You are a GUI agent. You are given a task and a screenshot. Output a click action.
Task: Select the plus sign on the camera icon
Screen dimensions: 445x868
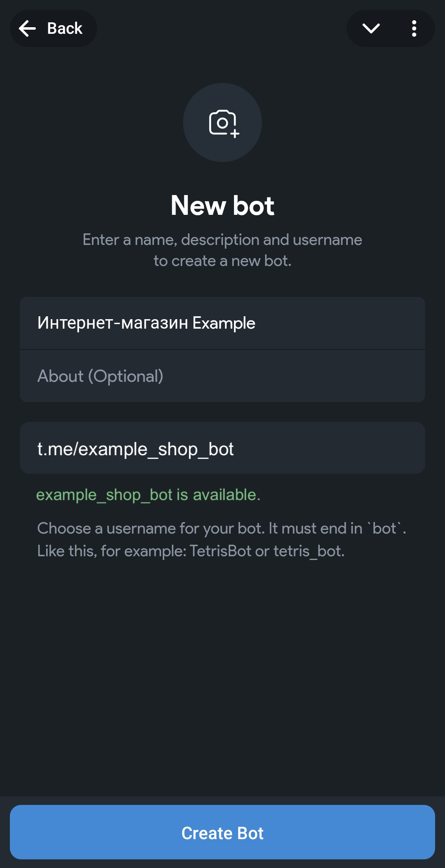(235, 133)
